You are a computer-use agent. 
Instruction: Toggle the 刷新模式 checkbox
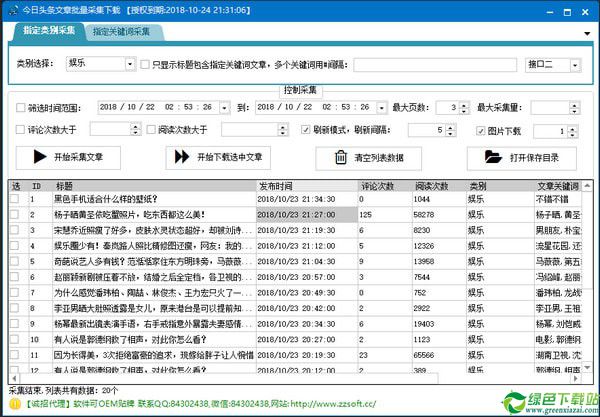pyautogui.click(x=305, y=129)
